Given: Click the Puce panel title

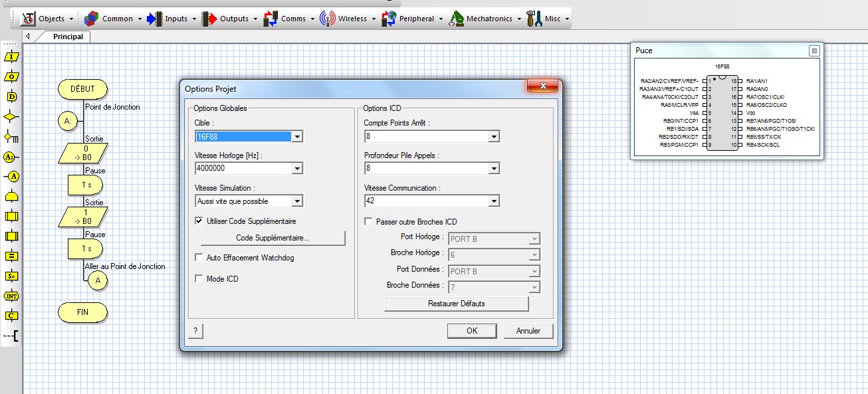Looking at the screenshot, I should 644,50.
